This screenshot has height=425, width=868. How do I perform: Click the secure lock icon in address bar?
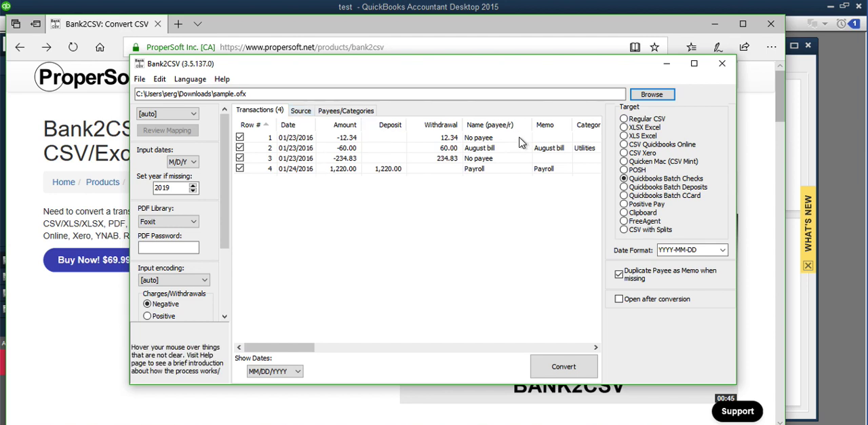coord(136,47)
